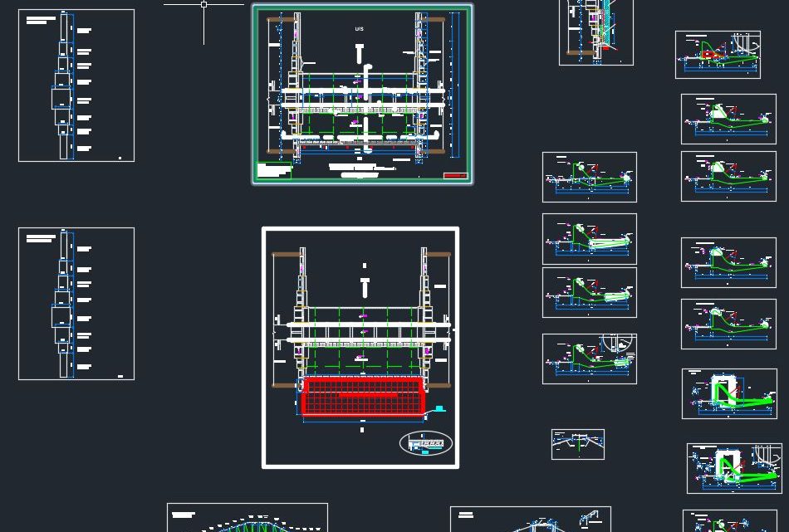Select the green-outlined legend box in green-framed drawing
This screenshot has width=789, height=532.
click(274, 170)
